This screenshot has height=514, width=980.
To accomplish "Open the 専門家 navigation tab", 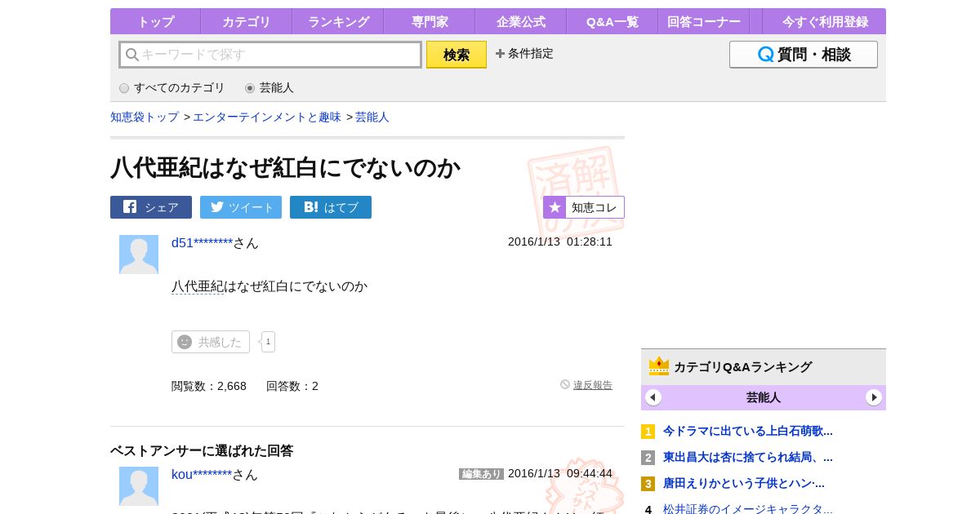I will pos(430,22).
